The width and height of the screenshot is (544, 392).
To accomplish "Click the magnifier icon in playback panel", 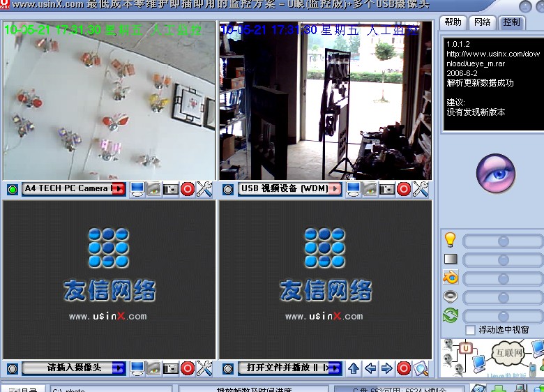I will point(421,368).
